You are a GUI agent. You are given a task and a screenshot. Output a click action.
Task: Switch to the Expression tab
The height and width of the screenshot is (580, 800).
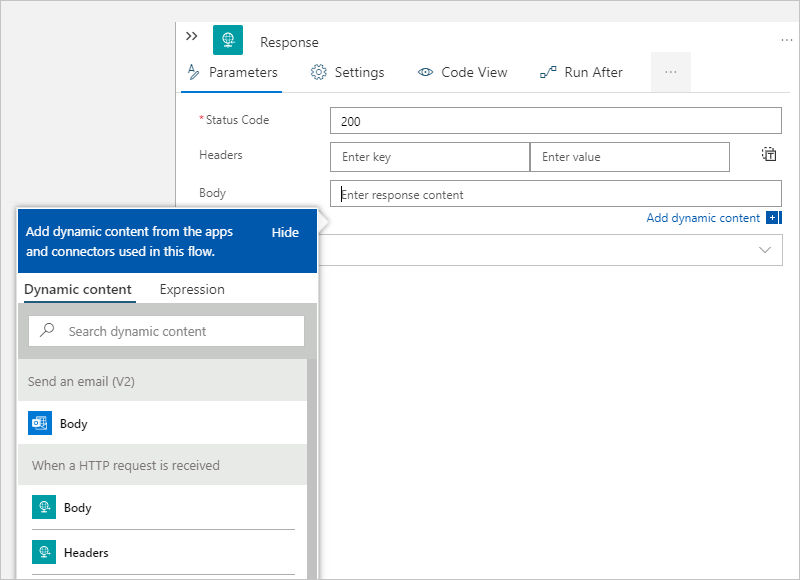[x=192, y=289]
